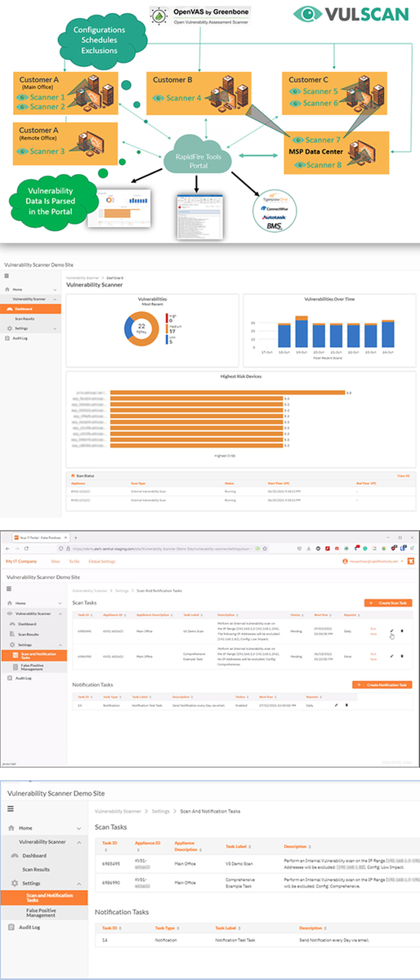Click Run Now for scan task 6986990

374,657
